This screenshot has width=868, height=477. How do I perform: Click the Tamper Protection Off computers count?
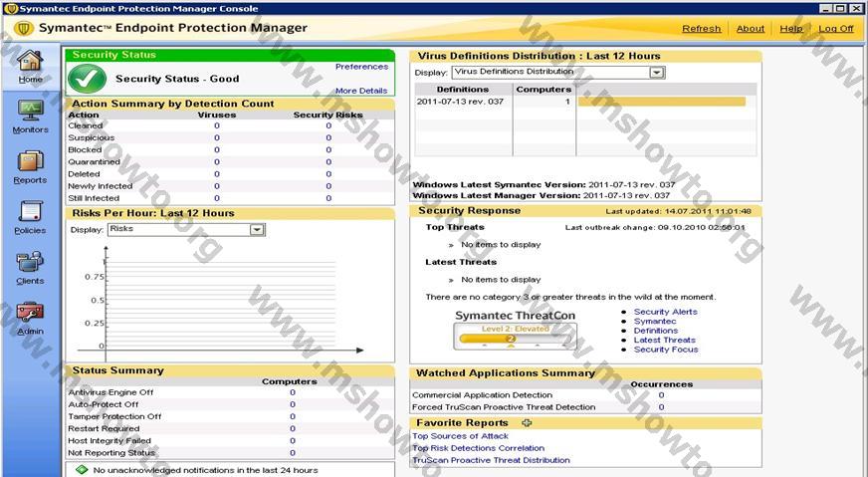pos(293,416)
